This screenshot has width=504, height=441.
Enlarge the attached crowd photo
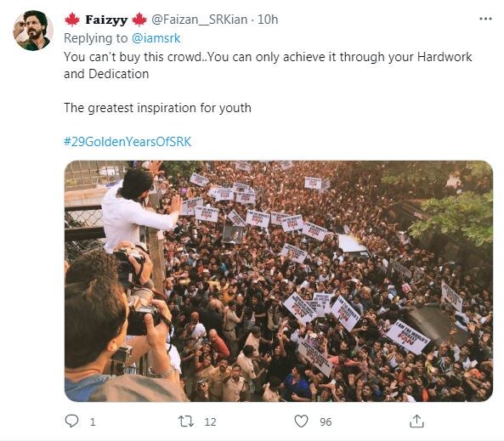tap(279, 281)
